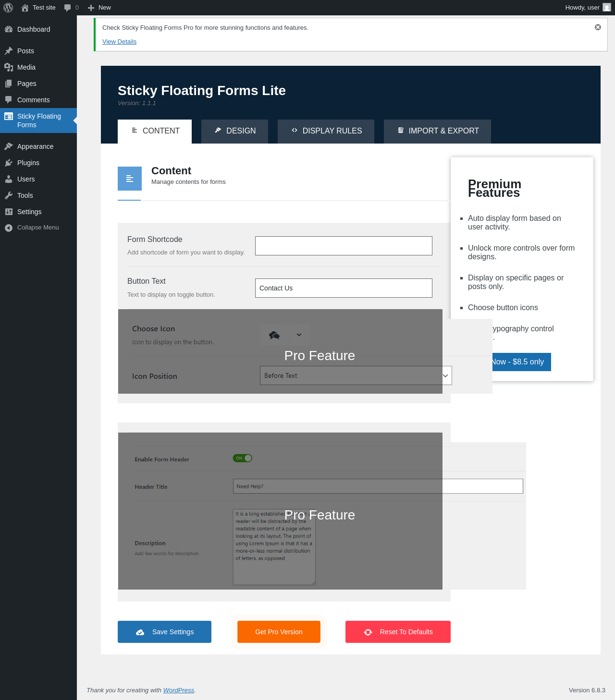Switch to the DESIGN tab
The image size is (615, 700).
coord(234,132)
